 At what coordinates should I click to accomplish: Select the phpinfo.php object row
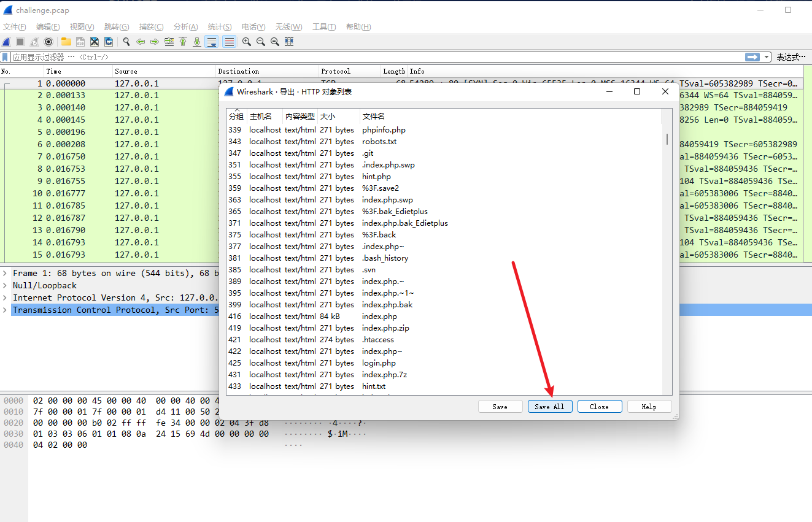444,130
